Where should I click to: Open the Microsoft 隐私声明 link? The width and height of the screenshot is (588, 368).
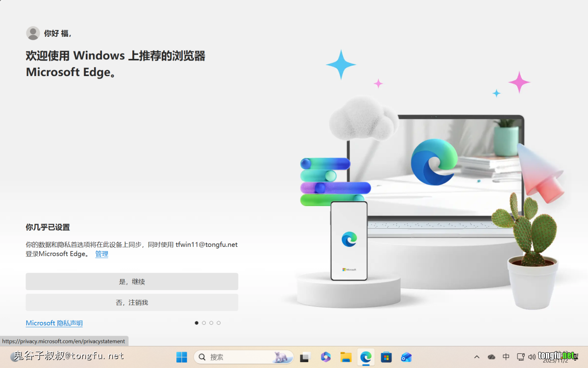[x=54, y=323]
